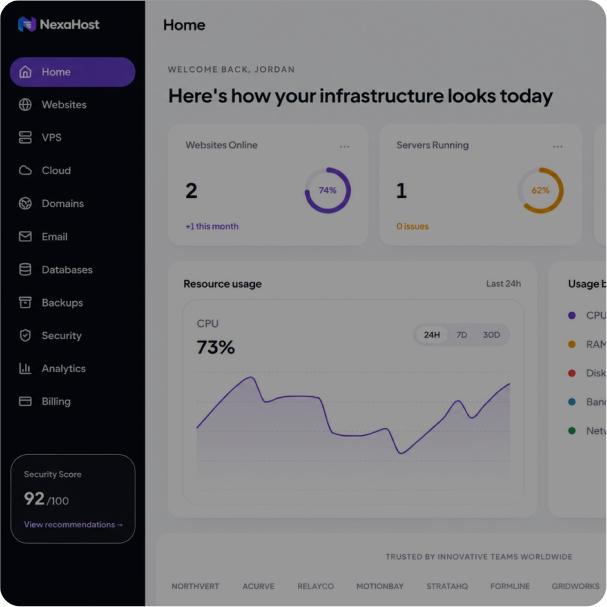The width and height of the screenshot is (607, 607).
Task: Click the Home page title
Action: point(184,25)
